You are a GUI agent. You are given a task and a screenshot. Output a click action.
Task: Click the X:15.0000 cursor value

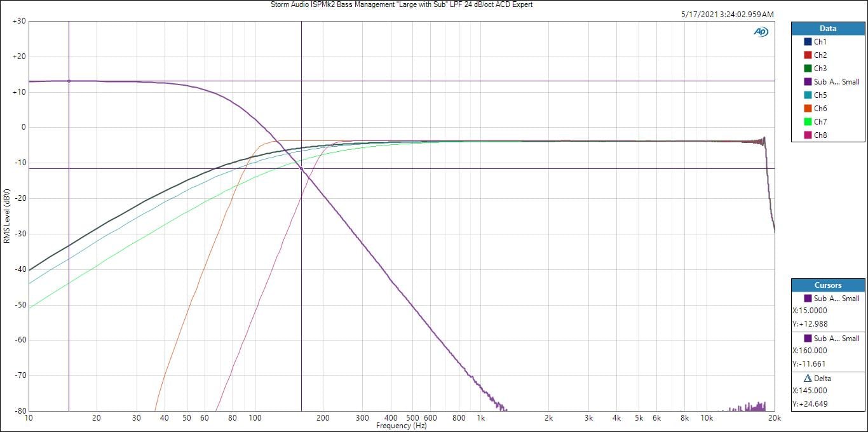coord(810,311)
